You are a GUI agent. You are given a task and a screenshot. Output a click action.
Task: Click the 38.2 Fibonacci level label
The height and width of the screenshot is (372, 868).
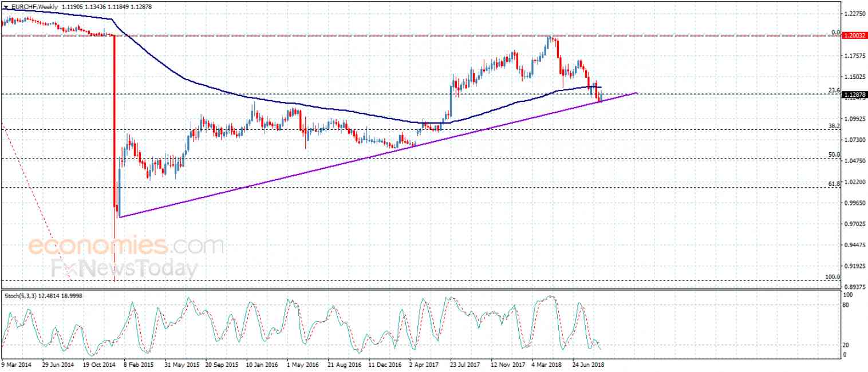point(834,126)
